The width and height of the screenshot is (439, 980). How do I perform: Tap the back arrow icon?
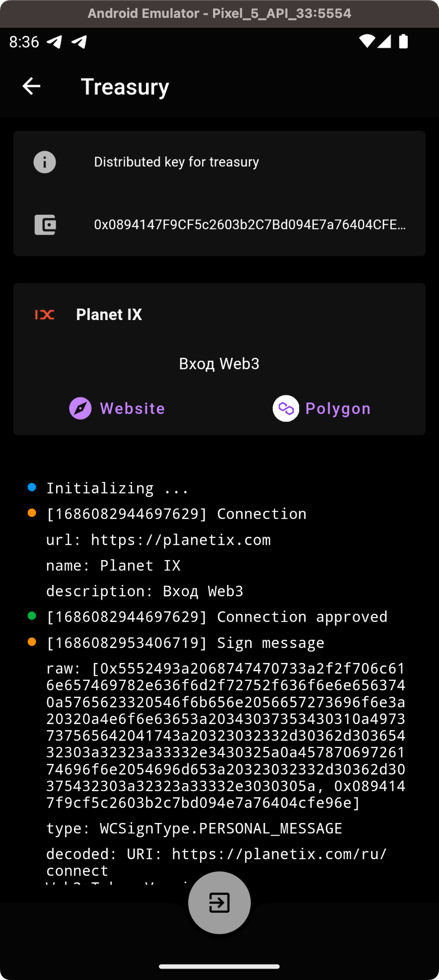click(31, 86)
